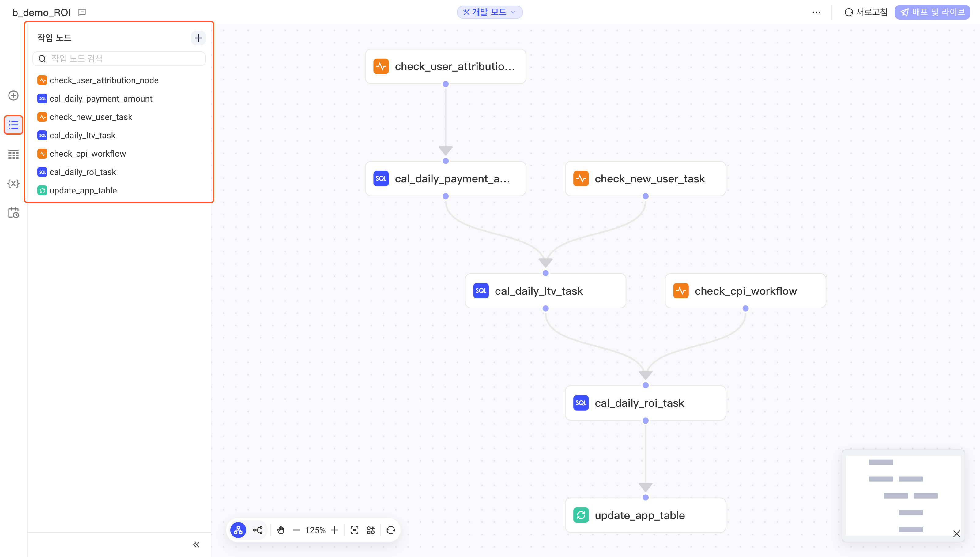The width and height of the screenshot is (980, 557).
Task: Select cal_daily_ltv_task in the node list
Action: click(119, 135)
